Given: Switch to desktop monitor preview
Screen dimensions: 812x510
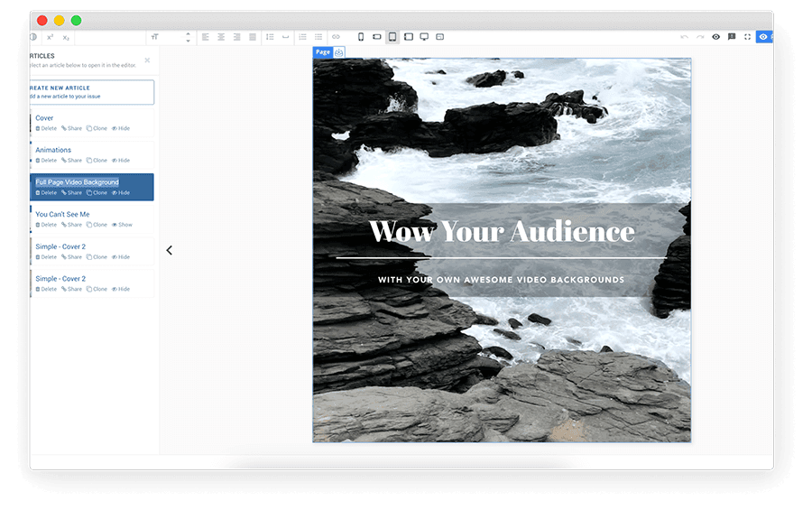Looking at the screenshot, I should [424, 37].
